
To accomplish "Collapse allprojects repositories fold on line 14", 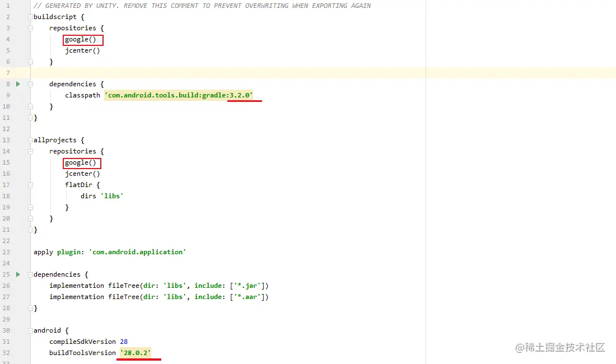I will coord(30,151).
